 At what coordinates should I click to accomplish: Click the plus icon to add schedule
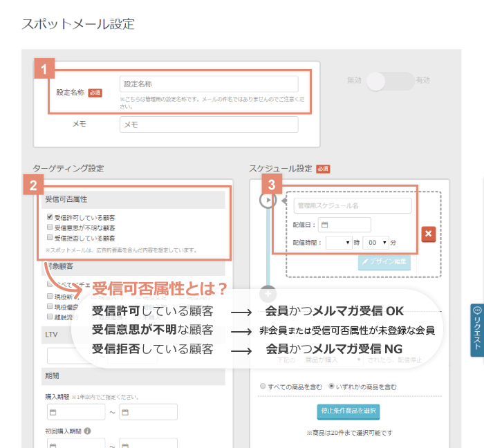[x=268, y=293]
